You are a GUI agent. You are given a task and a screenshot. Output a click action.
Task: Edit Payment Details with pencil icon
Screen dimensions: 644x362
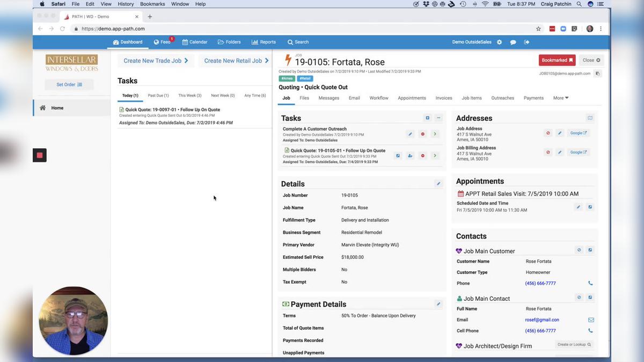pyautogui.click(x=438, y=304)
